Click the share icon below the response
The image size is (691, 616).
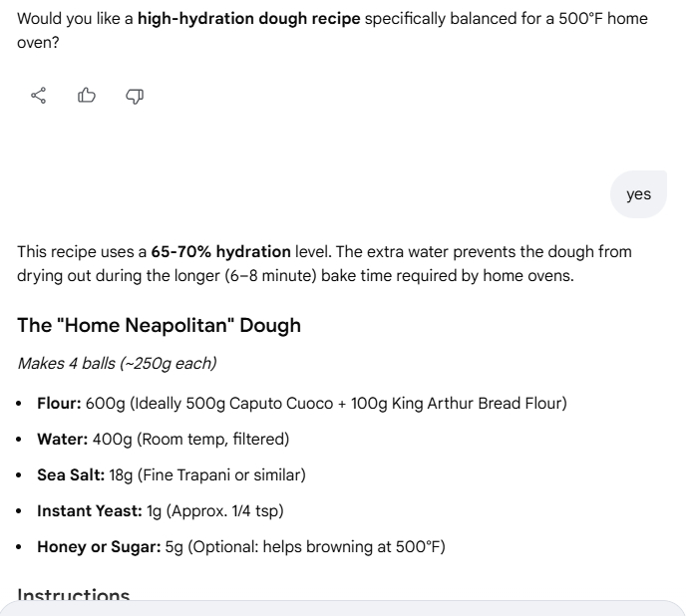(x=39, y=96)
